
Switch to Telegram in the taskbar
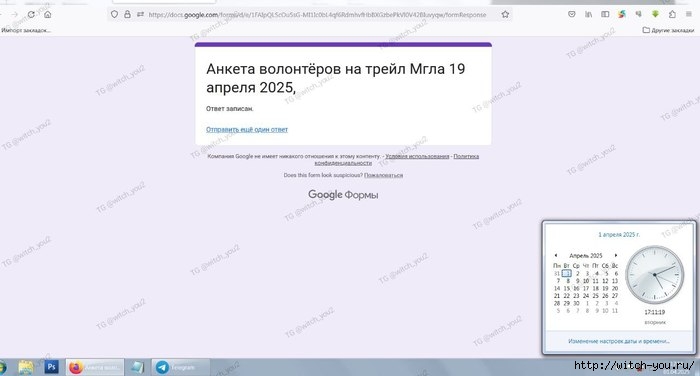[180, 367]
